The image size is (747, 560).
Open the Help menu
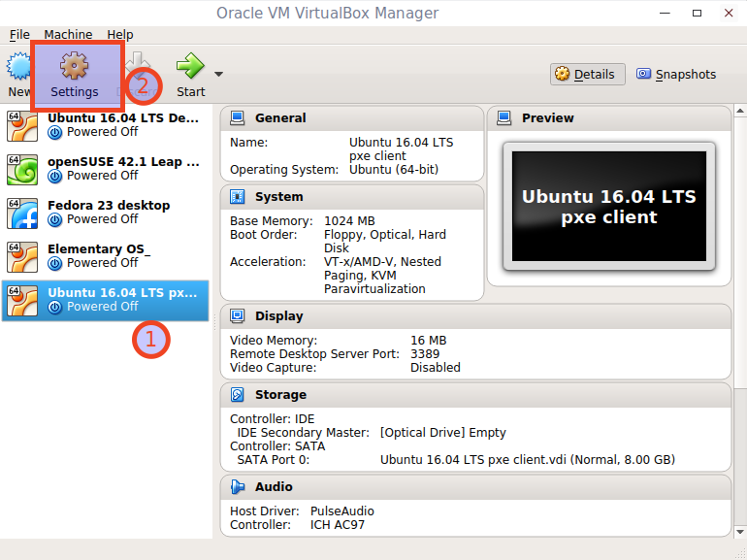[120, 35]
